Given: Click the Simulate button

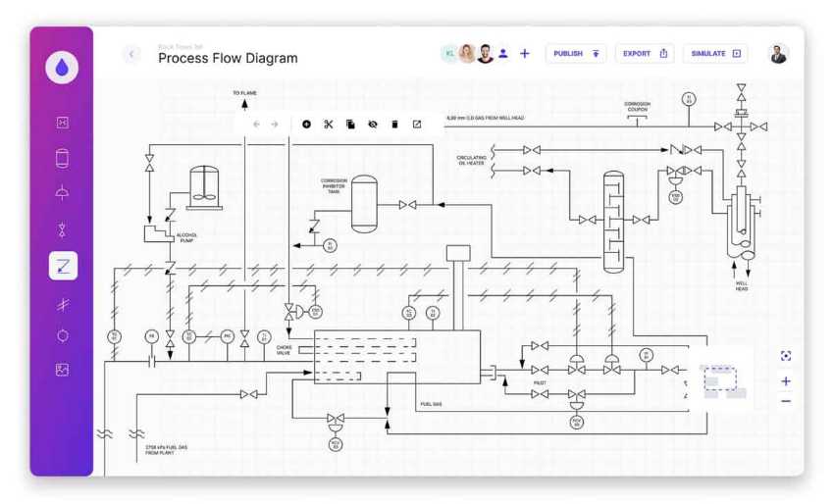Looking at the screenshot, I should click(715, 54).
